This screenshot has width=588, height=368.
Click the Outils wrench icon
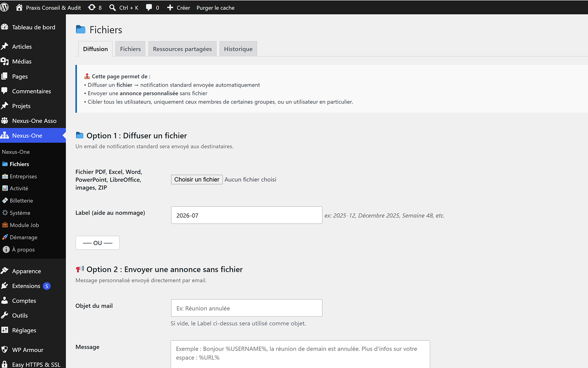coord(5,315)
